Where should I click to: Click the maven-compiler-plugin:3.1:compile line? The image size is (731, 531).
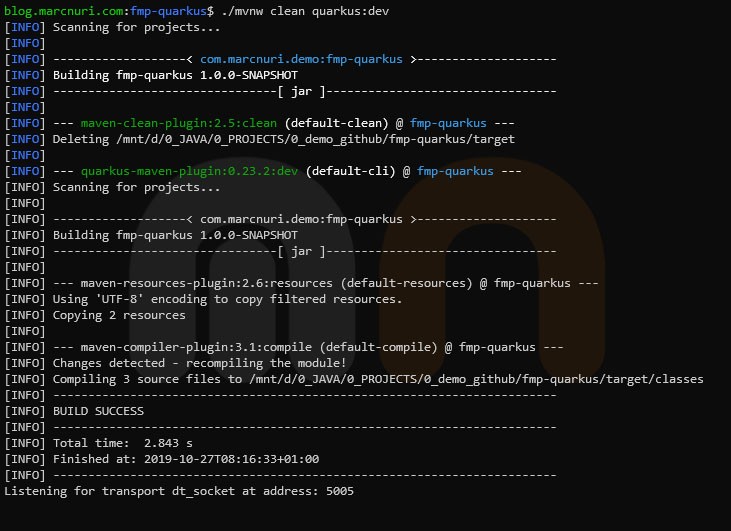284,347
